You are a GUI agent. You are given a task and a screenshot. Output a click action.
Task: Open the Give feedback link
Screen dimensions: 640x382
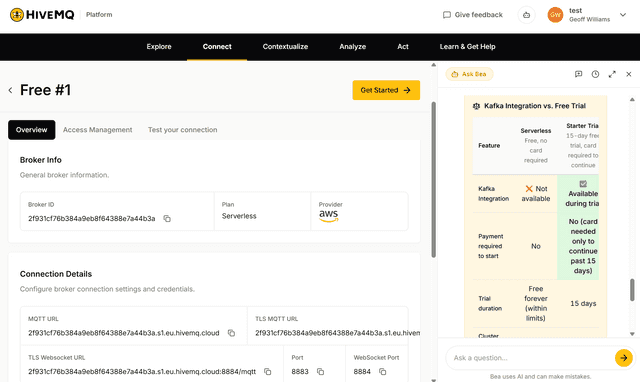(473, 15)
